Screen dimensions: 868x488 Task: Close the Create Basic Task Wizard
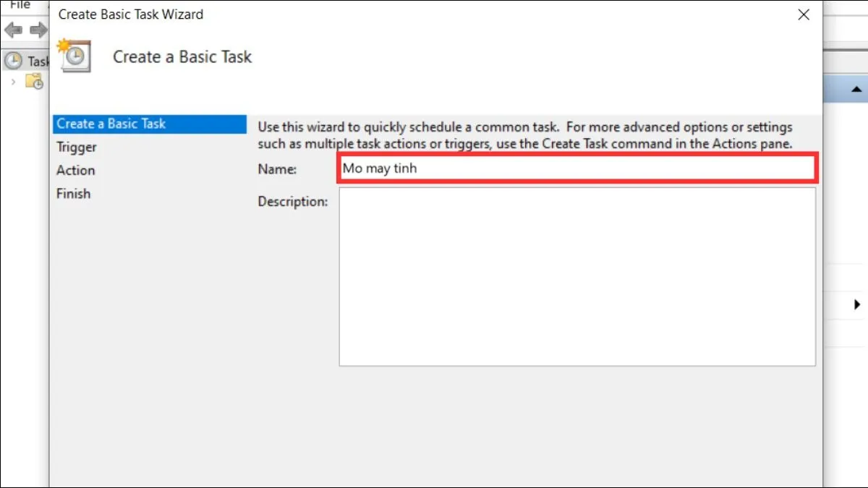(x=803, y=14)
